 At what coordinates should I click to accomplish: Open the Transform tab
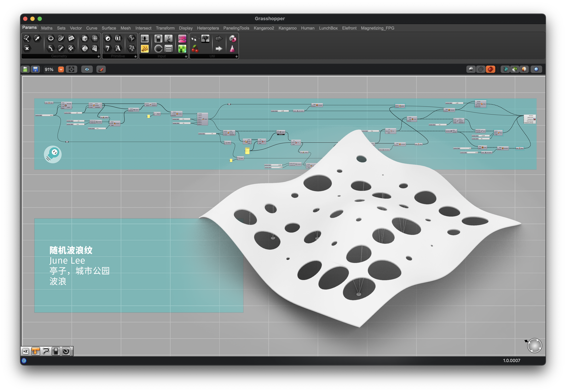pos(165,28)
